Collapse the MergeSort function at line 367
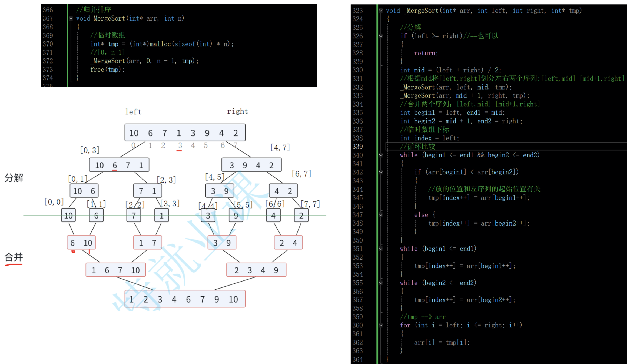The width and height of the screenshot is (630, 364). [71, 19]
